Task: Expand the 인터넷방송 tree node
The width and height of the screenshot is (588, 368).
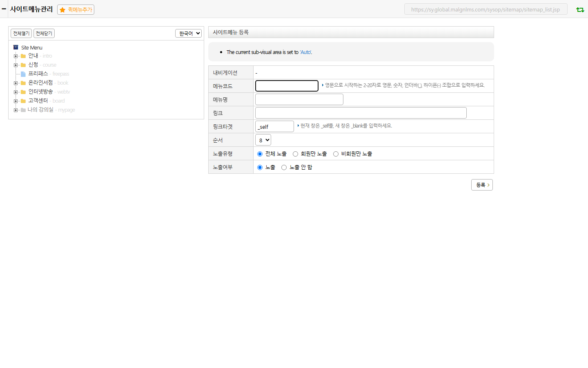Action: pos(16,92)
